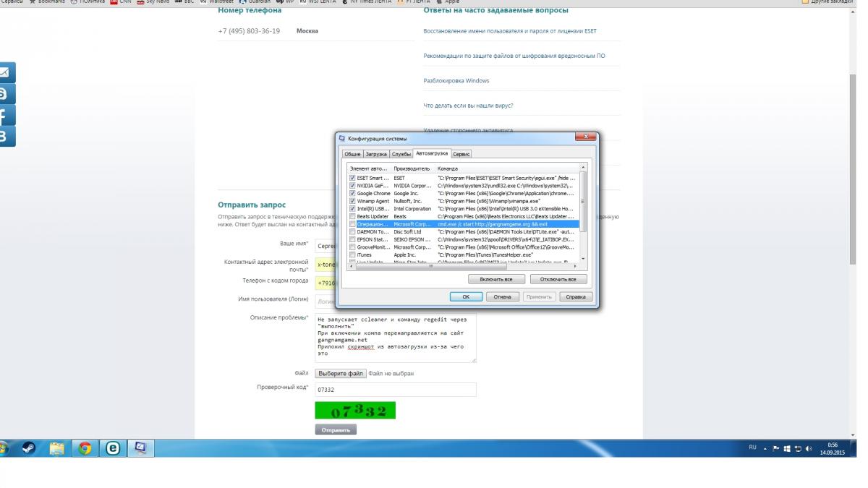The height and width of the screenshot is (488, 868).
Task: Click the browser page vertical scrollbar
Action: 853,168
